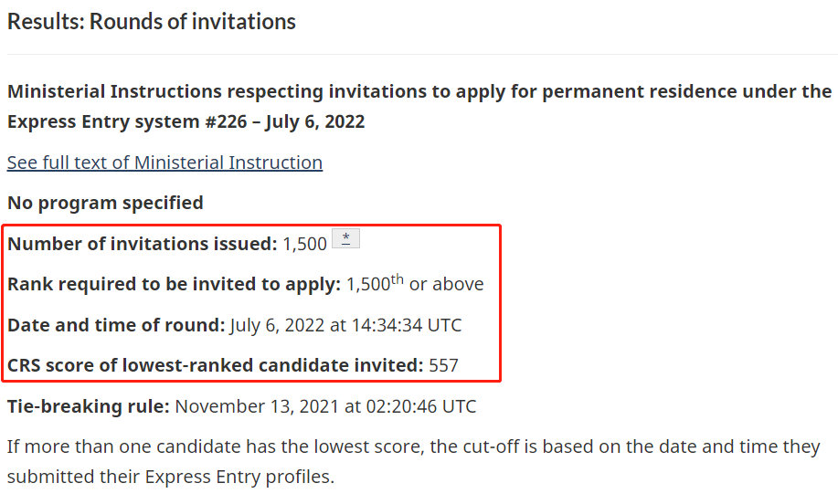838x504 pixels.
Task: Click the "Results: Rounds of invitations" heading
Action: [x=152, y=21]
